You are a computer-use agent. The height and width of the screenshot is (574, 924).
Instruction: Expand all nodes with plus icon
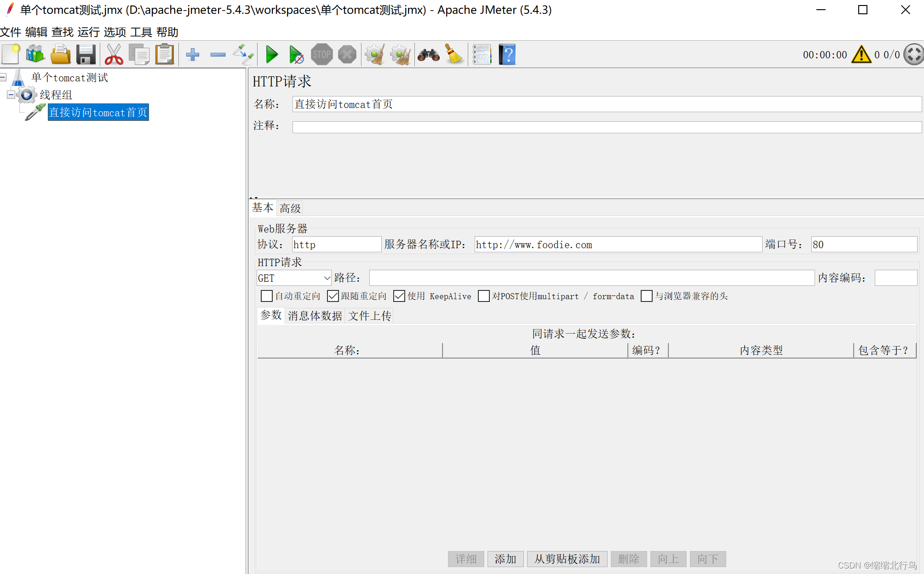click(x=193, y=55)
